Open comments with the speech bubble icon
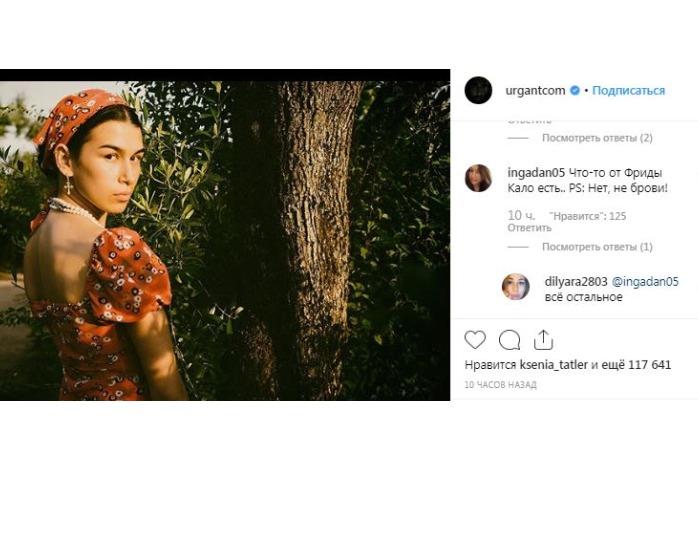 [509, 340]
